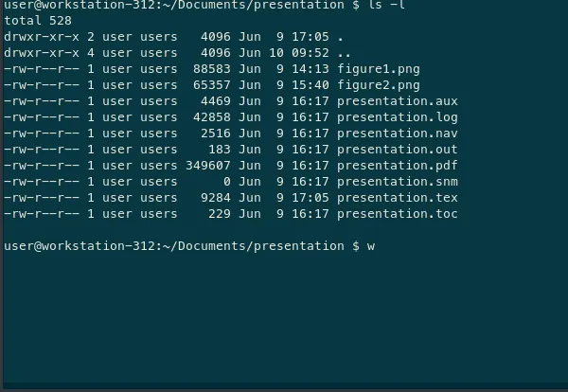The image size is (568, 392).
Task: Click the 88583 file size value
Action: tap(211, 69)
